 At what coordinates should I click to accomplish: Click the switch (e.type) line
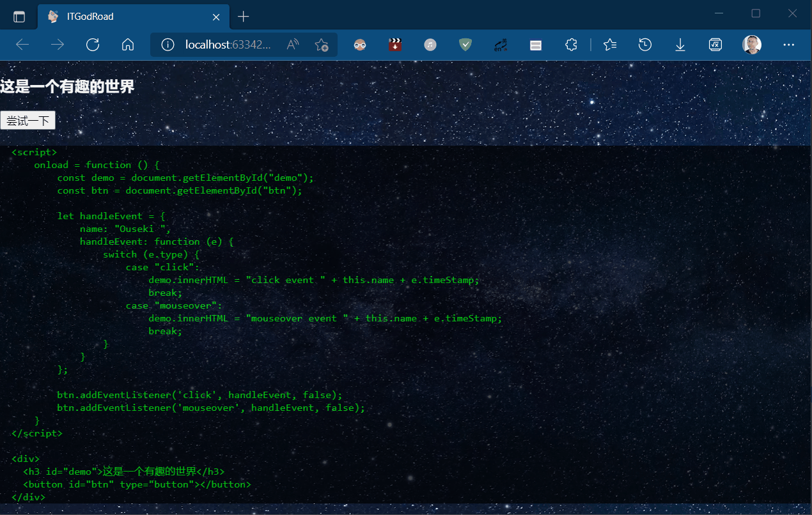pyautogui.click(x=151, y=254)
